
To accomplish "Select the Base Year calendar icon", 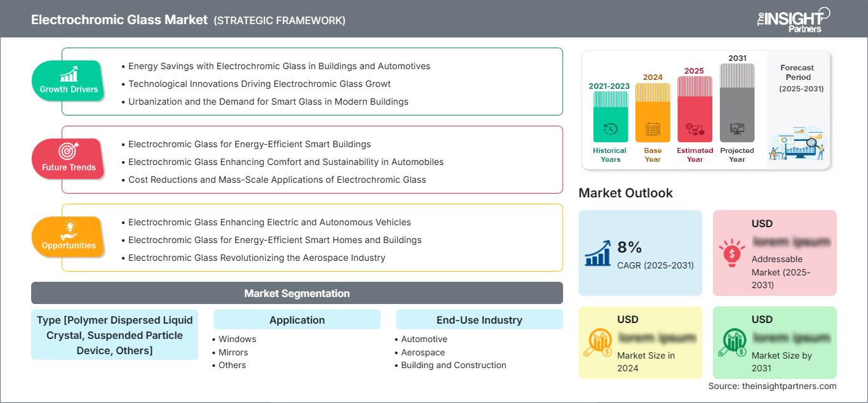I will click(x=652, y=129).
